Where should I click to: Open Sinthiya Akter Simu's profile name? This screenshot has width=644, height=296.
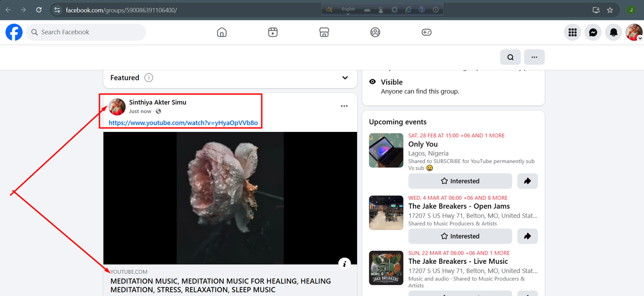[157, 102]
